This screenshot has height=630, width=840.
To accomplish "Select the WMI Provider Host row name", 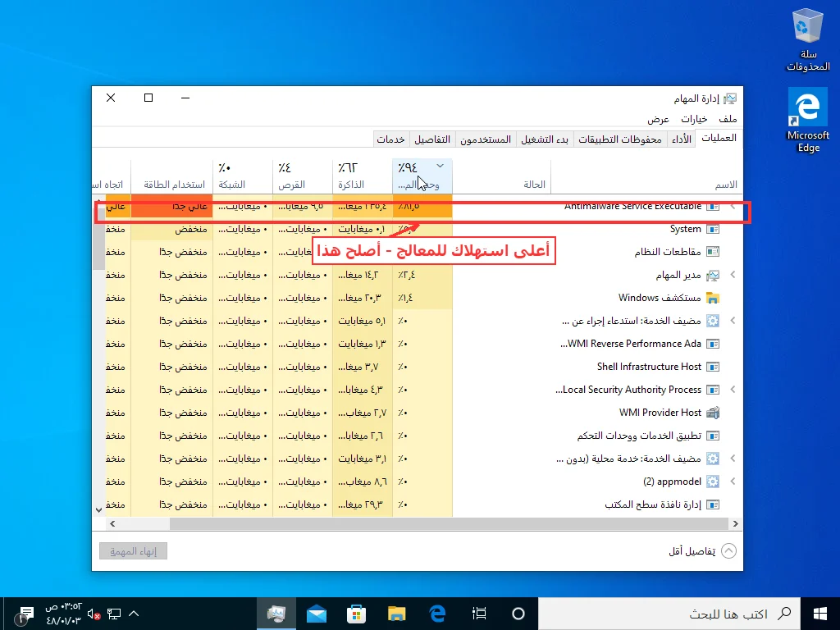I will tap(660, 413).
